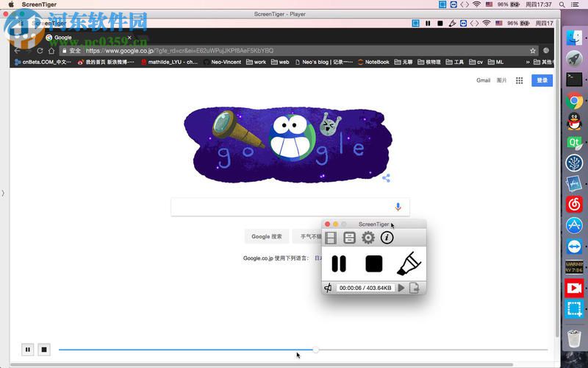This screenshot has height=368, width=588.
Task: Click the stop square in the recorded menu bar
Action: (440, 24)
